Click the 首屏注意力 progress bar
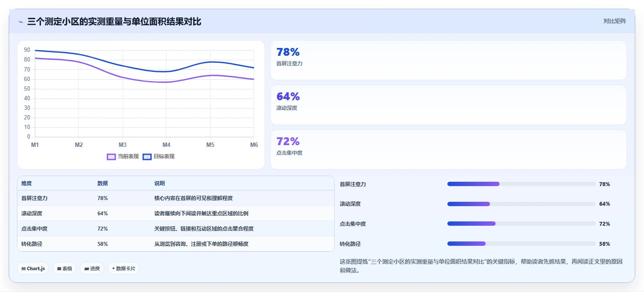The height and width of the screenshot is (292, 644). click(x=521, y=184)
